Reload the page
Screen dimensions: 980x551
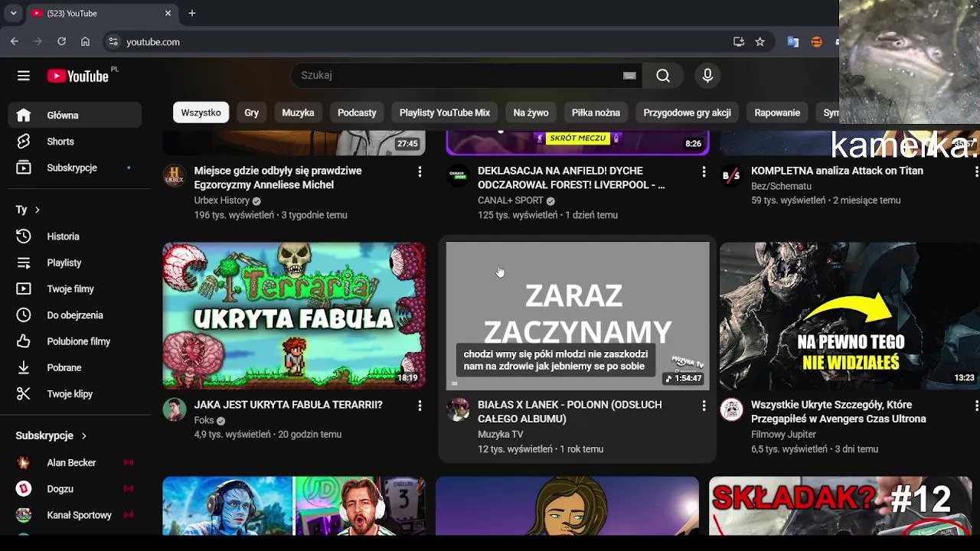click(x=61, y=42)
